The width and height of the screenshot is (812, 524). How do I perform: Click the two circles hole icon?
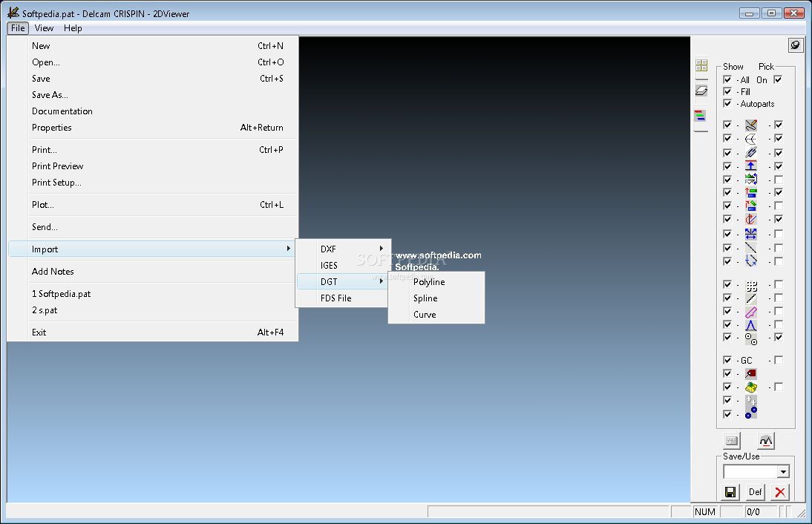coord(751,338)
